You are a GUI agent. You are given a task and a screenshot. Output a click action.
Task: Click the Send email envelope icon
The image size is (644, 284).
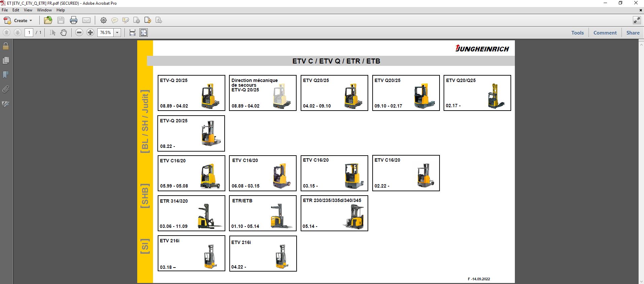tap(86, 21)
